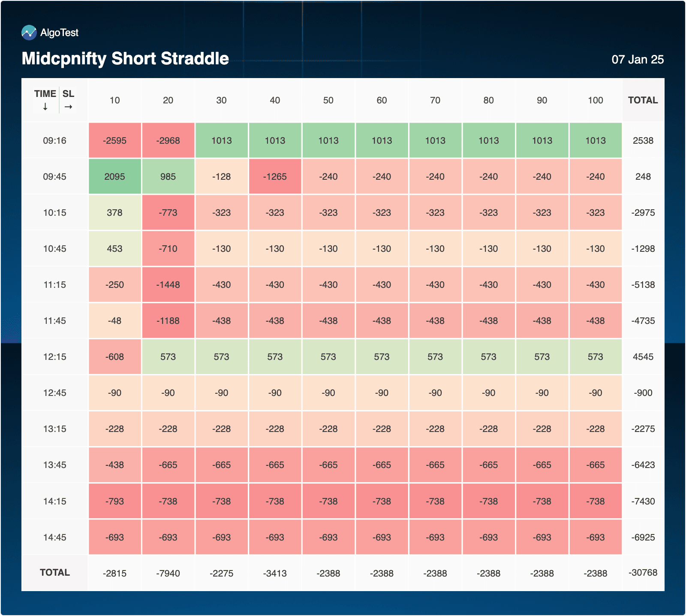
Task: Click the red -2968 cell
Action: click(x=168, y=141)
